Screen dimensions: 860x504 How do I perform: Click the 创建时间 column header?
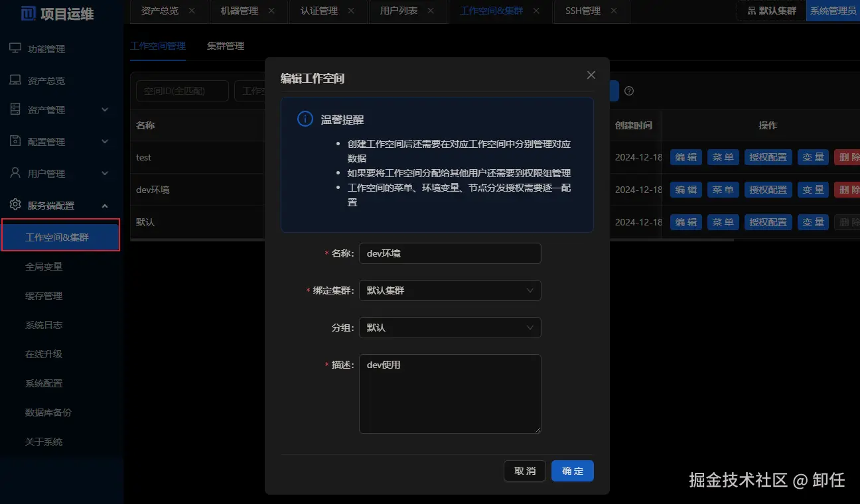pyautogui.click(x=634, y=125)
